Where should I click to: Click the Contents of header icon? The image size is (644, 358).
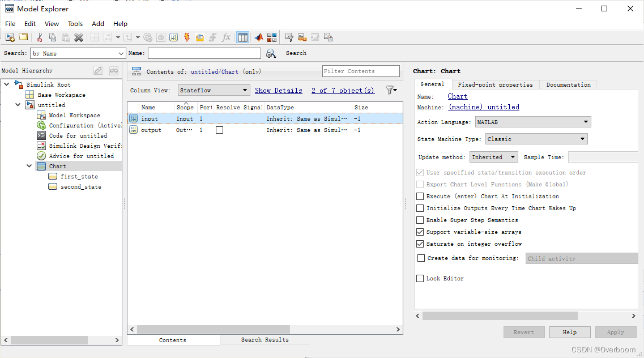coord(137,71)
